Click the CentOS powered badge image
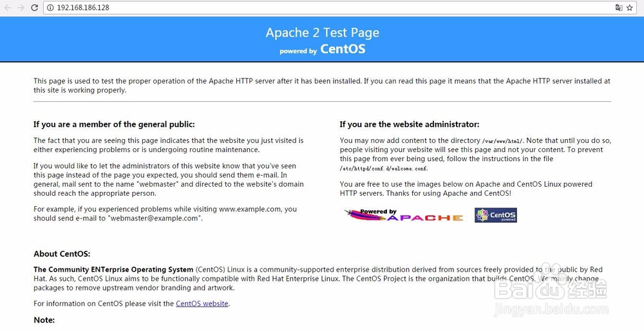 [x=496, y=215]
